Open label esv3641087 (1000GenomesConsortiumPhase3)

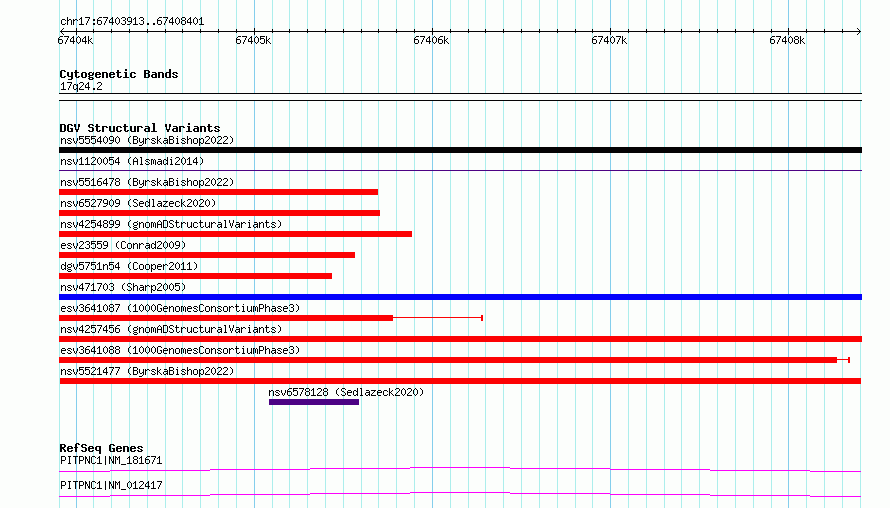(180, 308)
